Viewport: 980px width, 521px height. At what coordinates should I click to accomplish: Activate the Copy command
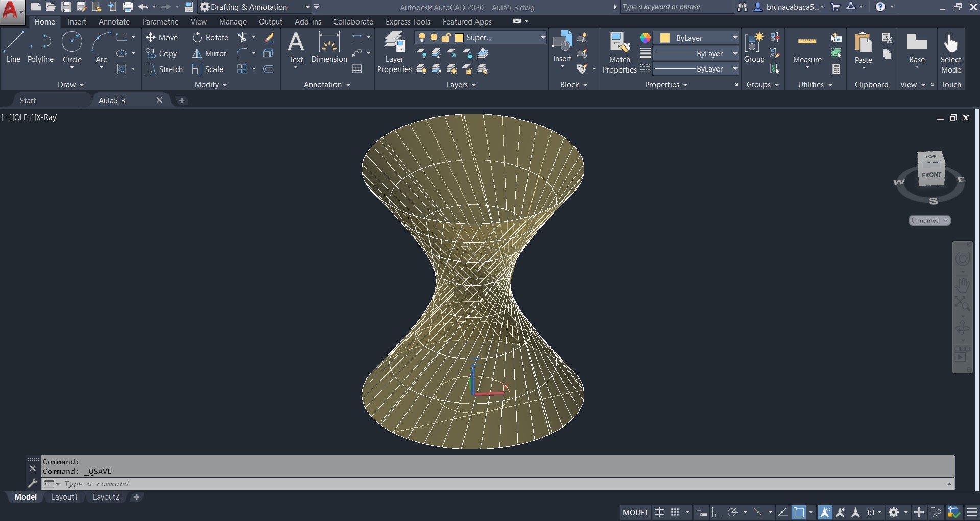(161, 53)
